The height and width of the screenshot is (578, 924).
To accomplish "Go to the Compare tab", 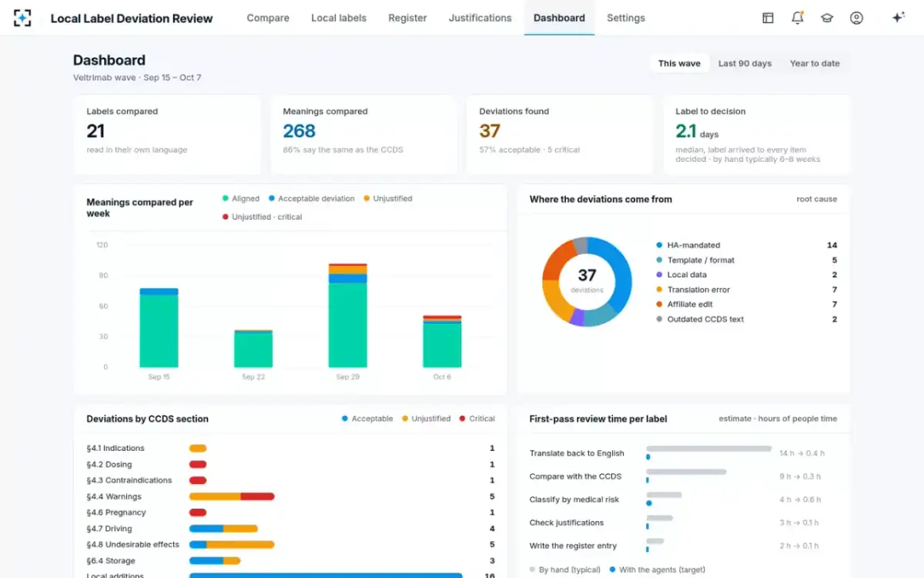I will coord(268,18).
